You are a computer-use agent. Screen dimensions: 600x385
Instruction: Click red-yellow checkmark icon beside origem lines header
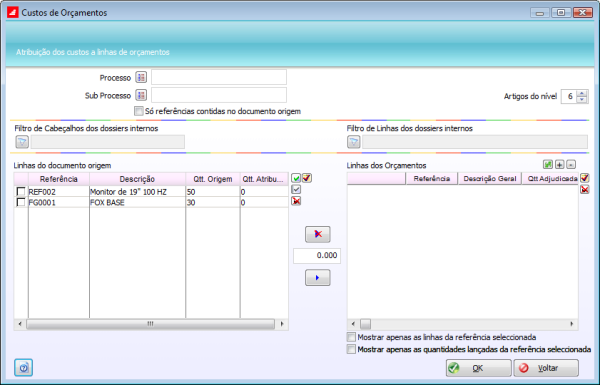coord(307,178)
